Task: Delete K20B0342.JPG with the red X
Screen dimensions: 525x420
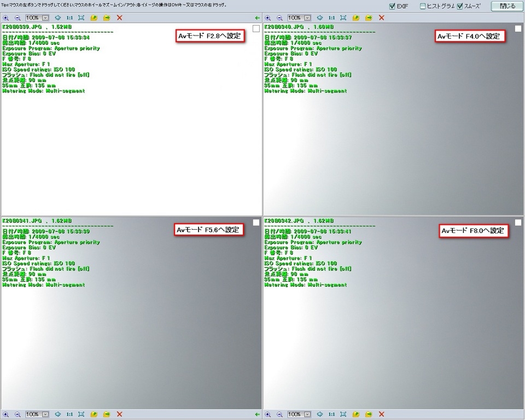Action: pos(382,415)
